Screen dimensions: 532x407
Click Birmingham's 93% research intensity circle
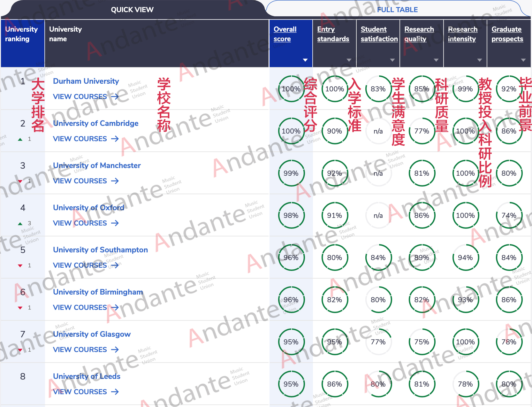[x=465, y=300]
